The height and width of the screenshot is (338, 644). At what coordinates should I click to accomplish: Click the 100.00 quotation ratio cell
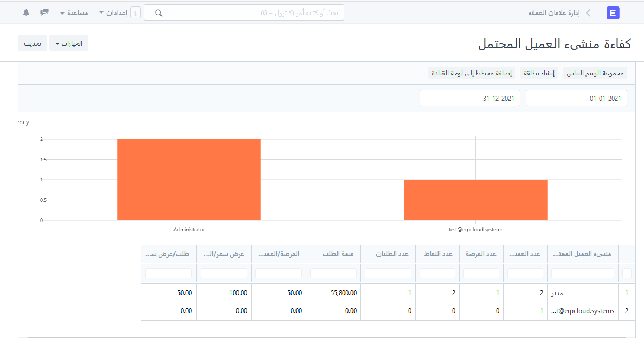(224, 293)
